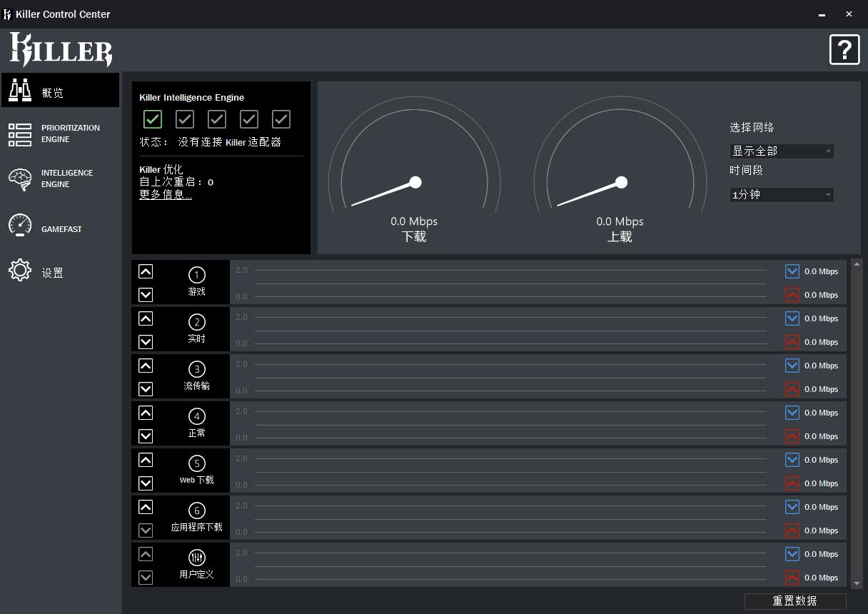The height and width of the screenshot is (614, 868).
Task: Click the priority 2 实时 circle icon
Action: tap(197, 322)
